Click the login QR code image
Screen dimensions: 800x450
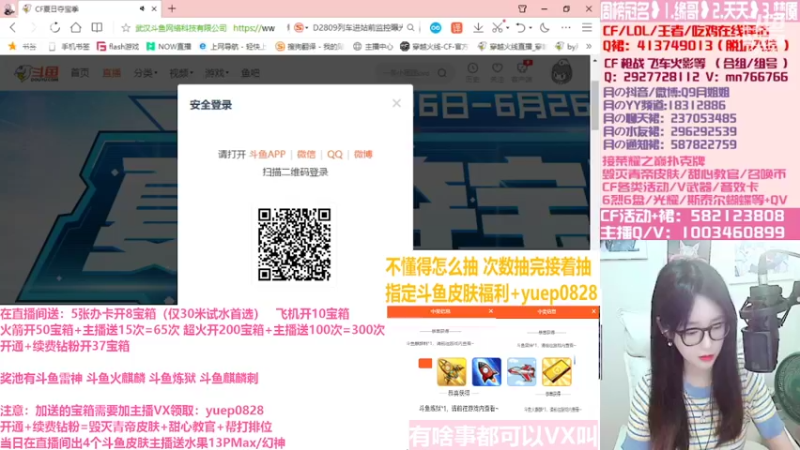tap(294, 244)
